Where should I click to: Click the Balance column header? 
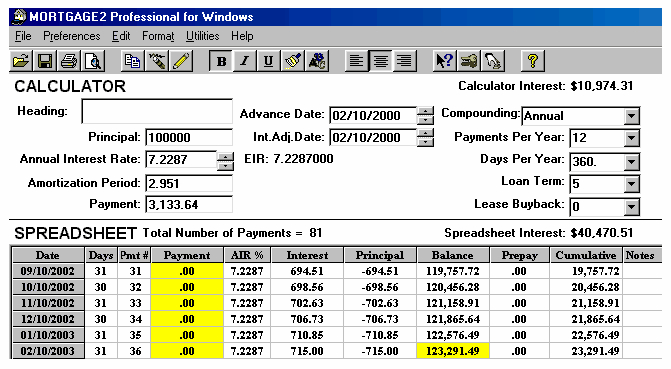[x=453, y=255]
